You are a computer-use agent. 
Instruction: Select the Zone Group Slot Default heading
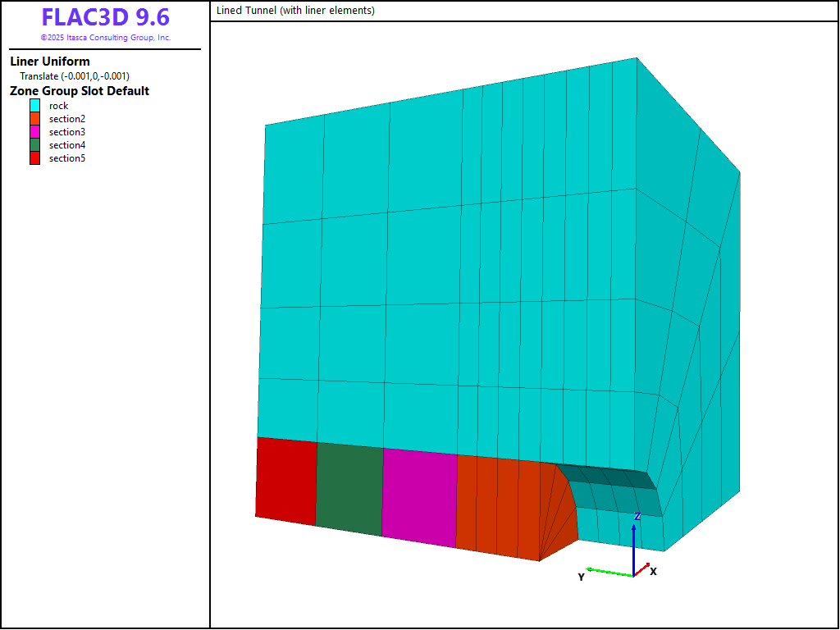tap(80, 91)
